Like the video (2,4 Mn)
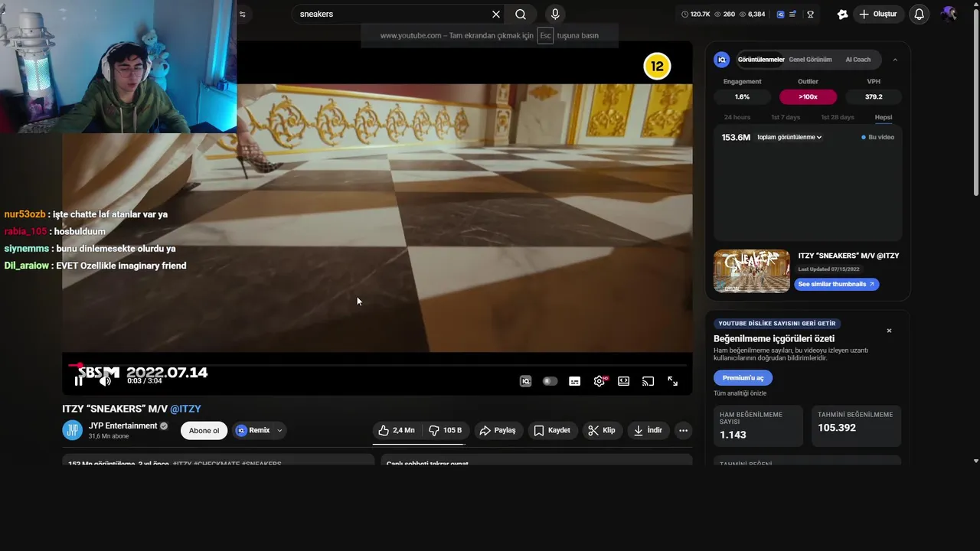Viewport: 980px width, 551px height. pos(397,430)
